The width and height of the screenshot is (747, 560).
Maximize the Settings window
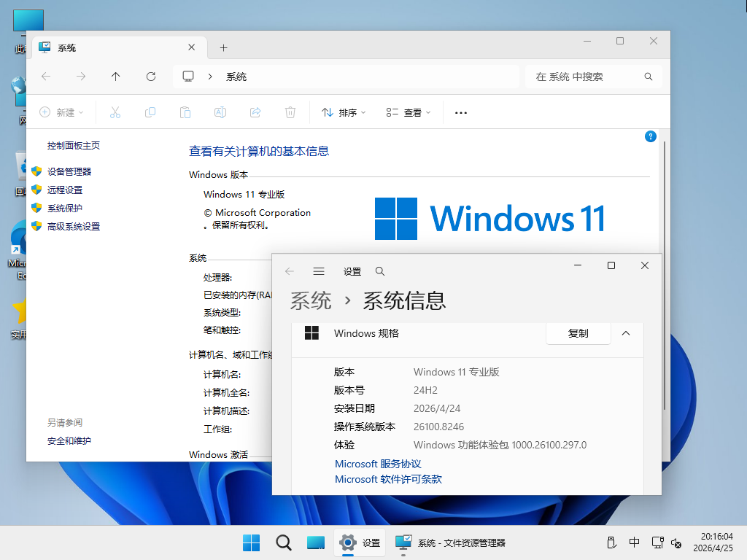(x=611, y=265)
